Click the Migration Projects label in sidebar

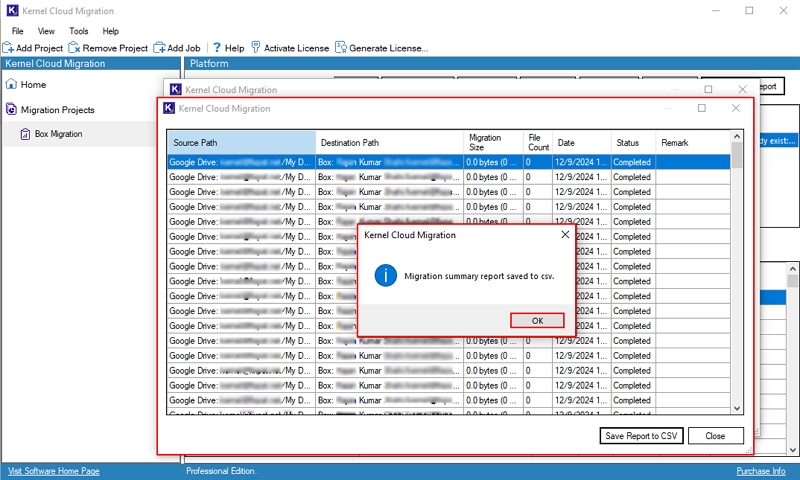(58, 110)
